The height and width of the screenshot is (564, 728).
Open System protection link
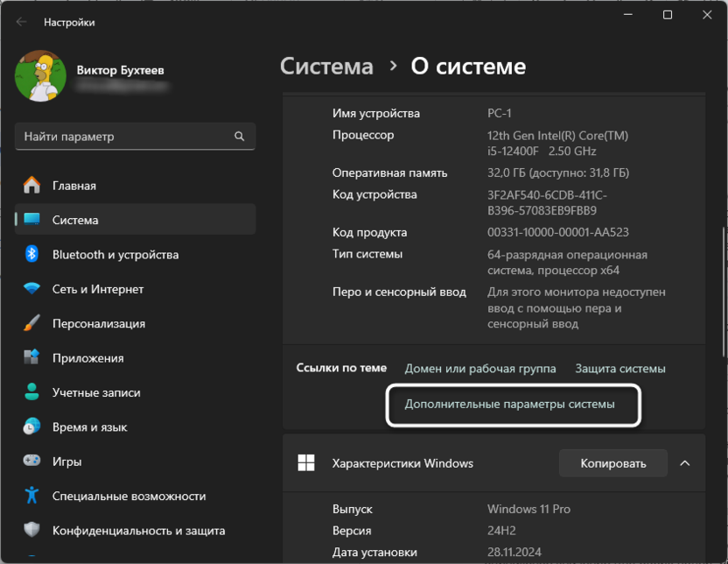[619, 369]
